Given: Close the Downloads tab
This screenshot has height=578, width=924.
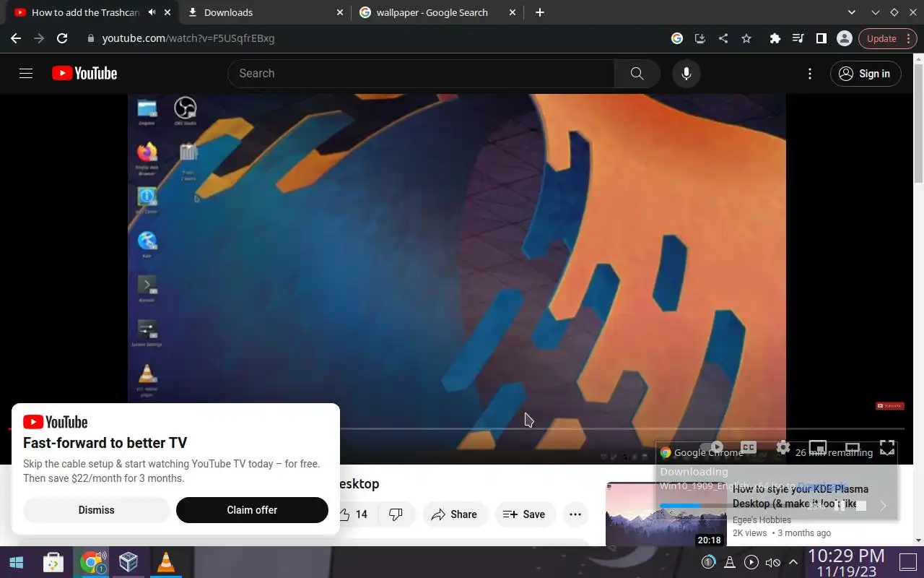Looking at the screenshot, I should click(339, 12).
